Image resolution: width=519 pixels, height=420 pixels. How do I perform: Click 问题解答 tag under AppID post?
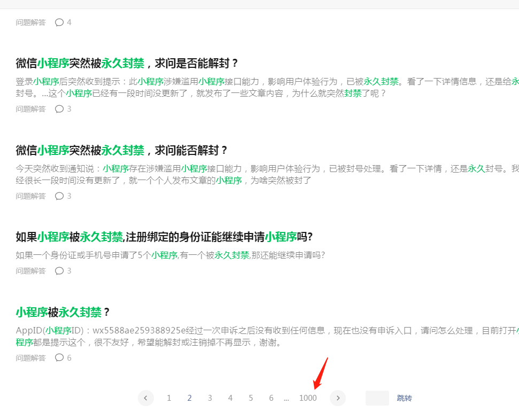(30, 358)
